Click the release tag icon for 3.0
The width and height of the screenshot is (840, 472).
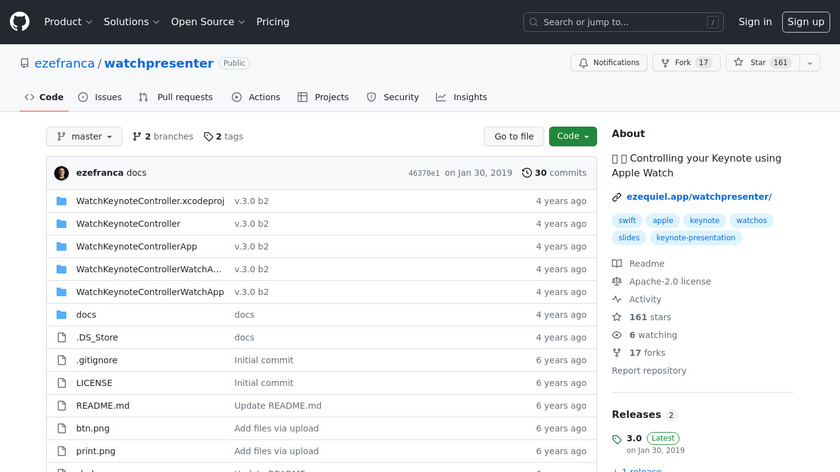[617, 439]
